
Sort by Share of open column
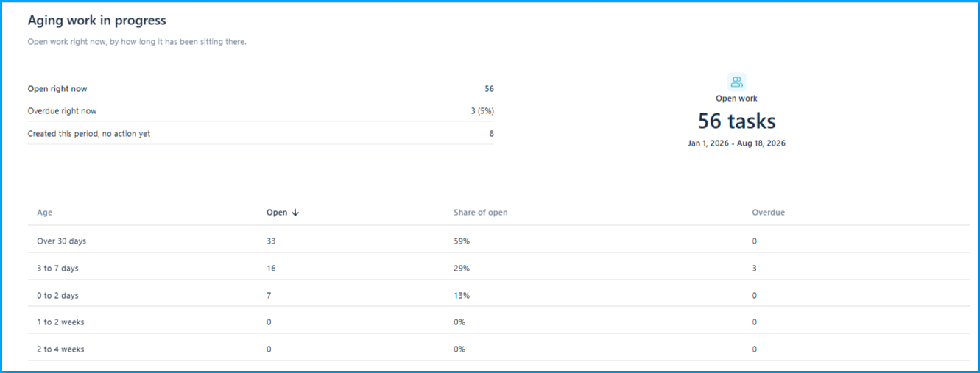480,213
